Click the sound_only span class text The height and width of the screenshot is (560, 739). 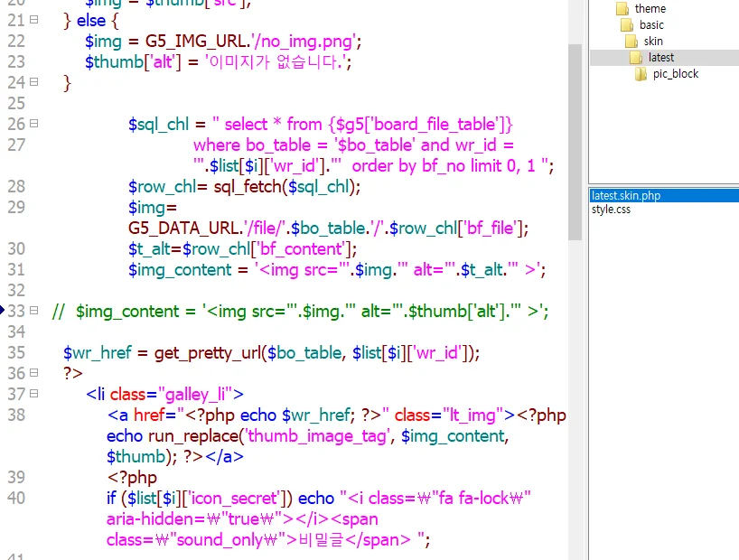point(220,540)
